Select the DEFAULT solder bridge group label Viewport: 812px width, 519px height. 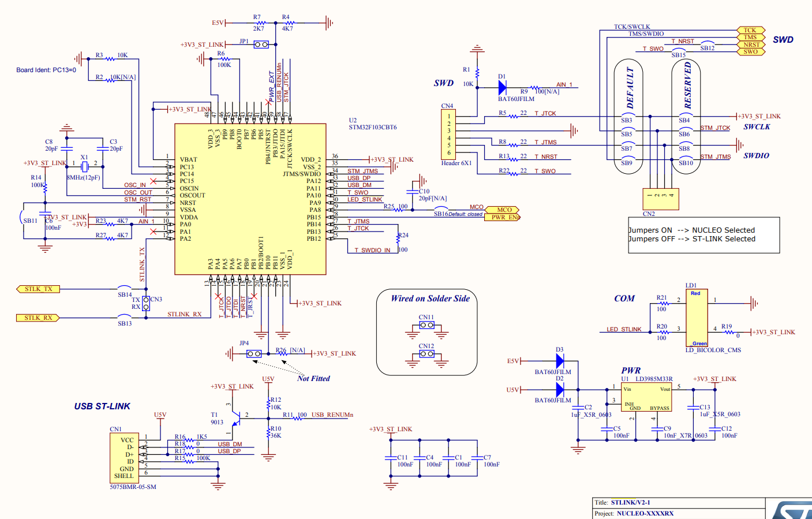pyautogui.click(x=630, y=88)
